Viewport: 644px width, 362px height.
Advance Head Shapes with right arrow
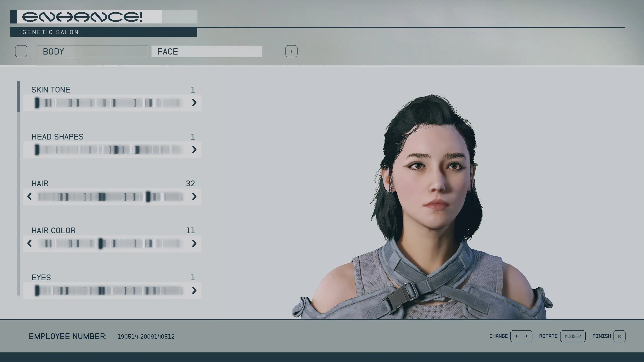[194, 150]
